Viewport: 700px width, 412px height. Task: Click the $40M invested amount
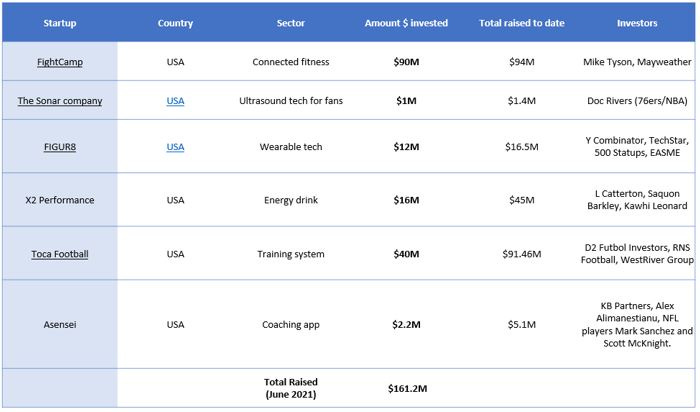[406, 254]
